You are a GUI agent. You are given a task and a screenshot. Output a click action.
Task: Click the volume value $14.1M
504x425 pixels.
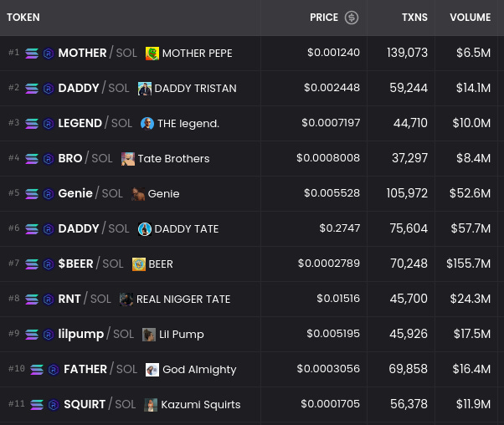tap(474, 88)
